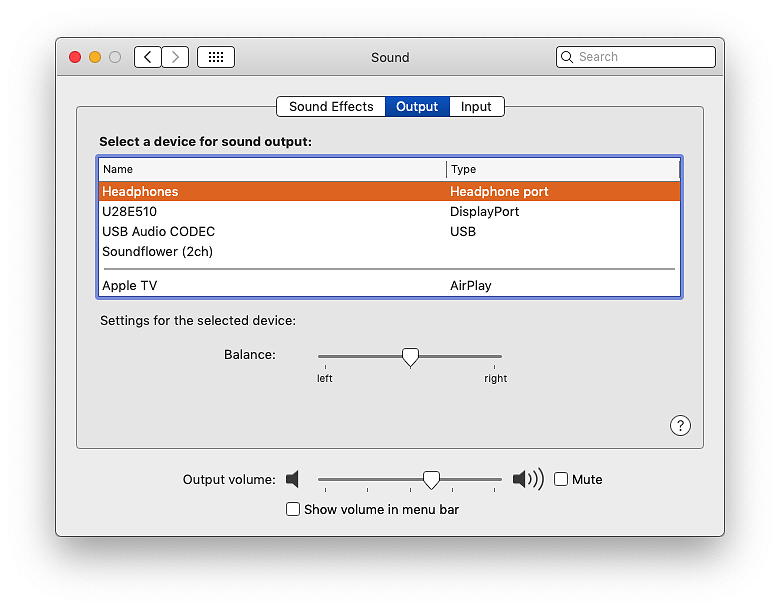This screenshot has height=610, width=780.
Task: Click the USB type cell
Action: click(463, 231)
